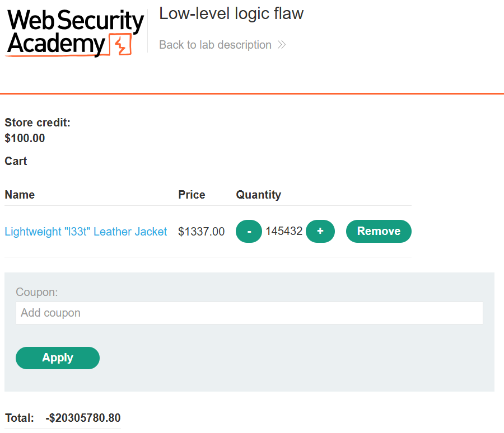The image size is (504, 433).
Task: Open the Lightweight l33t Leather Jacket product link
Action: pos(86,232)
